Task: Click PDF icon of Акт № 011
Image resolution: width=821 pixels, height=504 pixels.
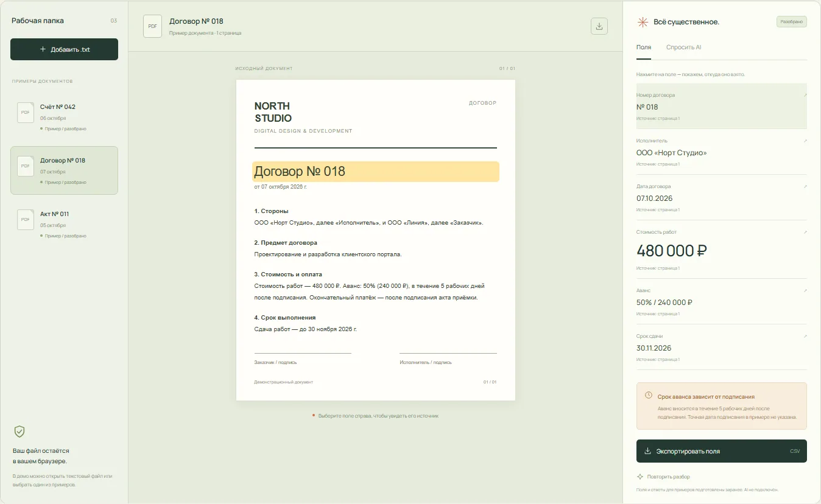Action: pos(26,220)
